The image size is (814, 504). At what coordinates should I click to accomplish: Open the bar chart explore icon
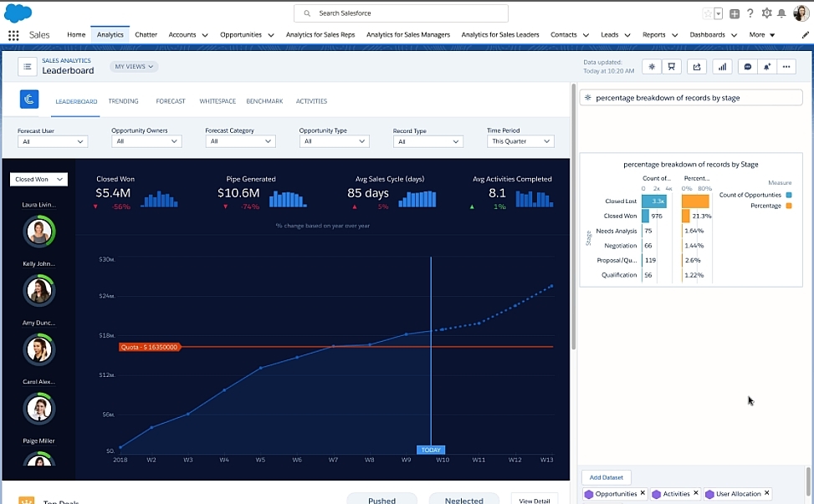(x=722, y=67)
